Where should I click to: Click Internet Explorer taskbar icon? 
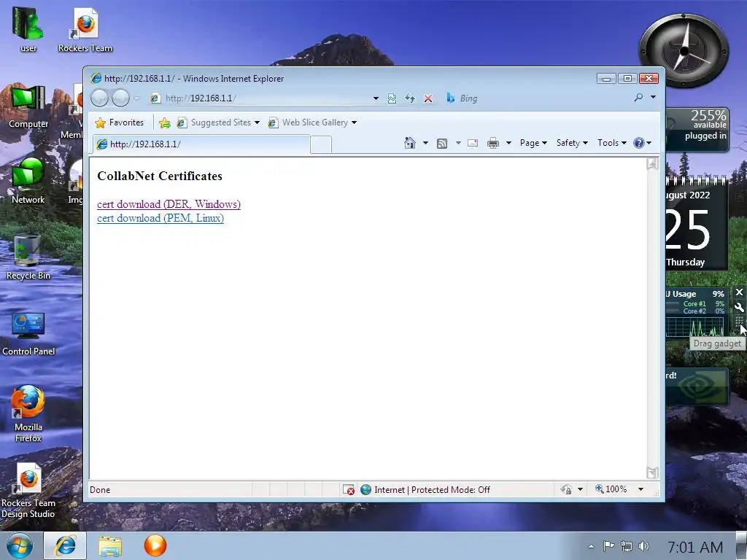65,545
